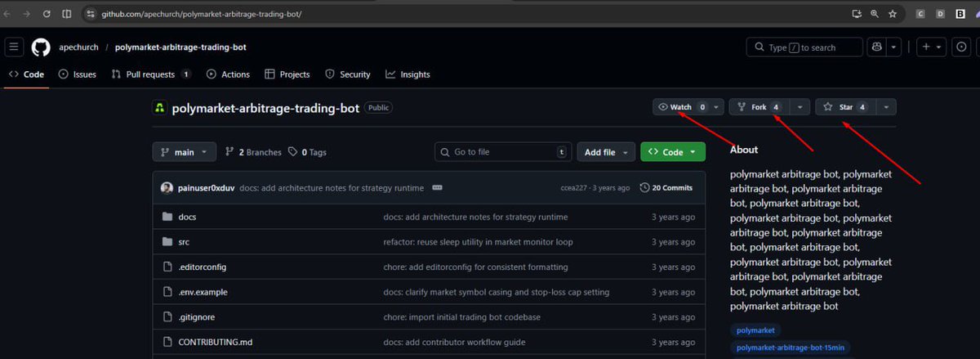Image resolution: width=980 pixels, height=359 pixels.
Task: Open painuser0xduv author profile
Action: (x=206, y=188)
